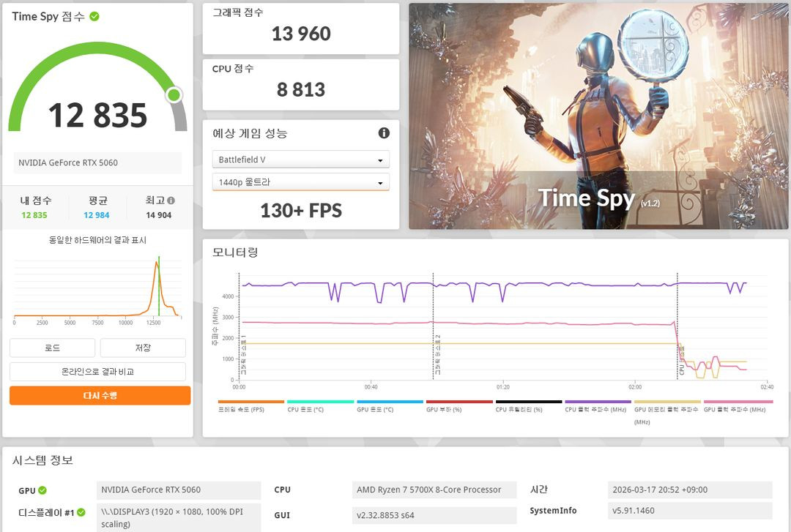791x532 pixels.
Task: Click the GPU verification checkmark in 시스템 정보
Action: (44, 490)
